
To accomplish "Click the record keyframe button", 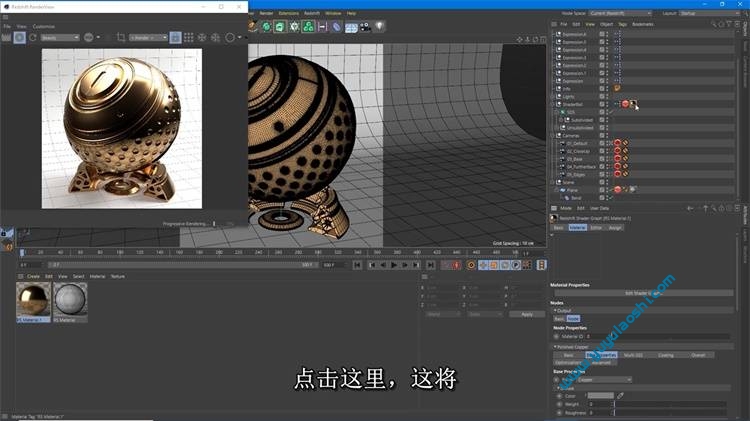I will [456, 265].
